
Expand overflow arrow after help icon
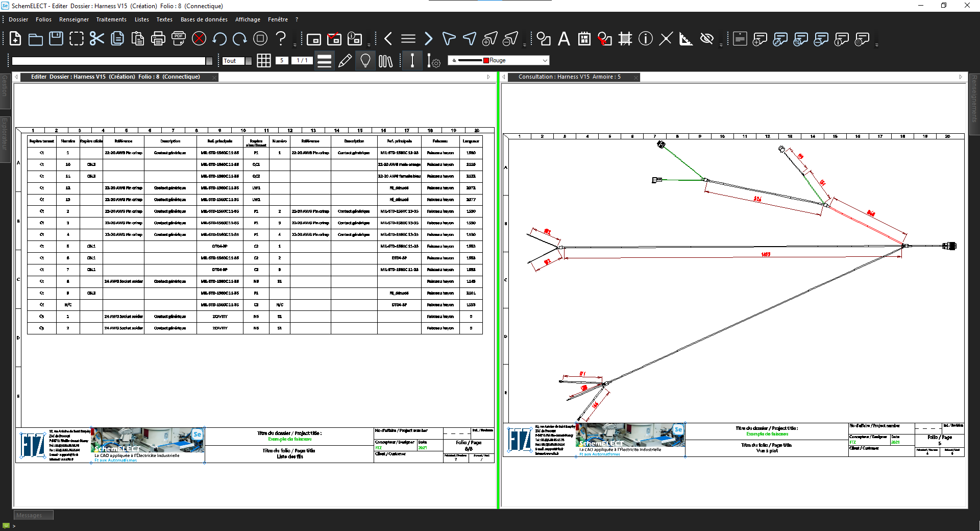pos(295,44)
